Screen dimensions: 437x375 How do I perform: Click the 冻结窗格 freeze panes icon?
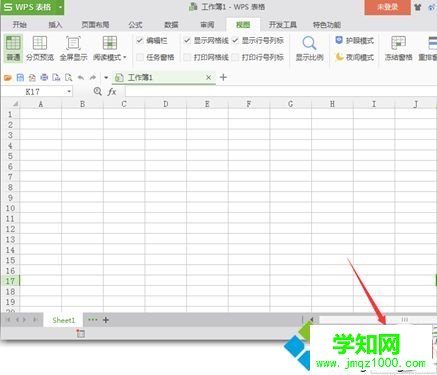[x=398, y=48]
